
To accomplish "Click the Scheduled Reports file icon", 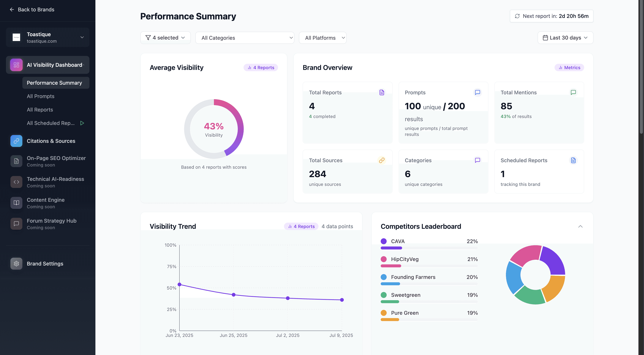I will point(573,160).
